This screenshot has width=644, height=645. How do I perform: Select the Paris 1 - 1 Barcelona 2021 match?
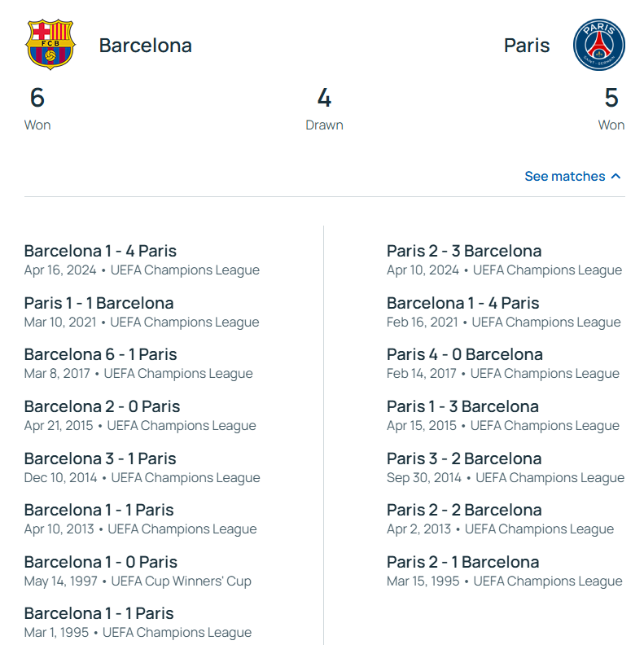99,304
